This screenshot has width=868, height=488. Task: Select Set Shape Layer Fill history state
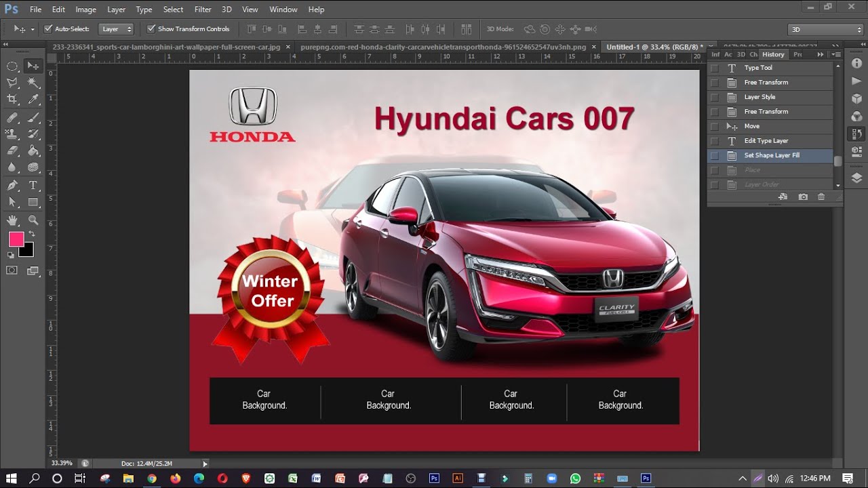[770, 155]
